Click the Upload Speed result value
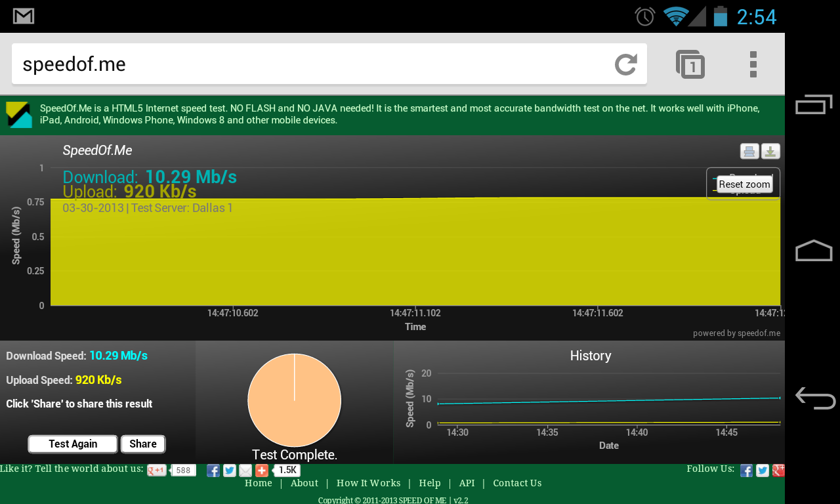 tap(98, 380)
